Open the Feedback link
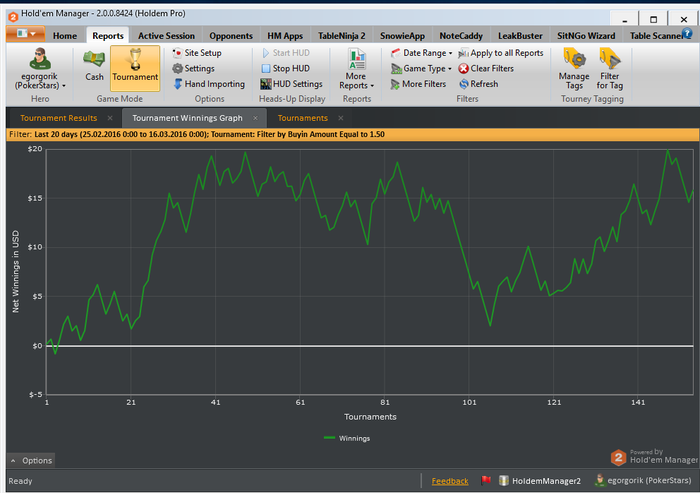The width and height of the screenshot is (700, 493). pos(450,481)
